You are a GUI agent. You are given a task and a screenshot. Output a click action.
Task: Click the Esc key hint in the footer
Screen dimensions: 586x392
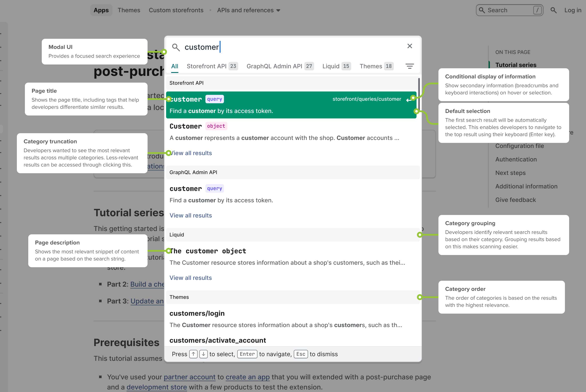(x=301, y=354)
